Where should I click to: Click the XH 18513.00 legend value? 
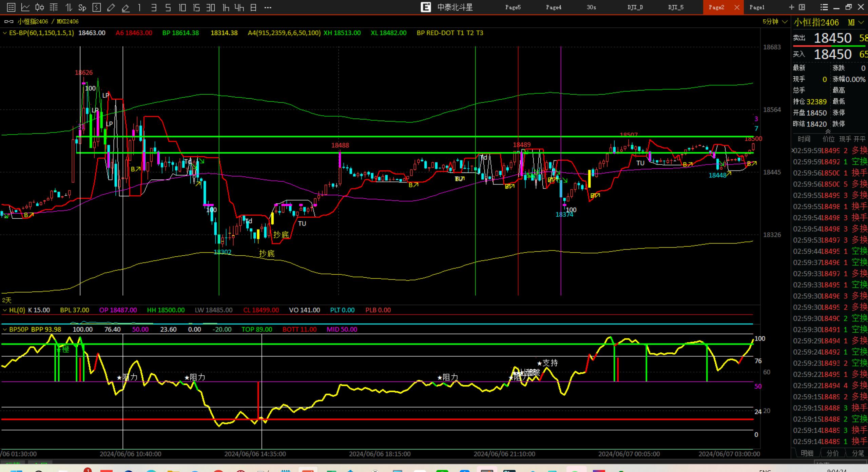pos(342,33)
